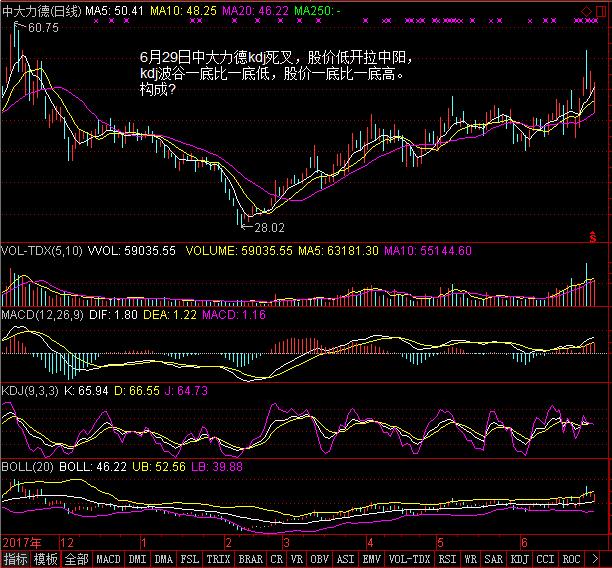
Task: Select the DMI indicator tab
Action: click(137, 559)
